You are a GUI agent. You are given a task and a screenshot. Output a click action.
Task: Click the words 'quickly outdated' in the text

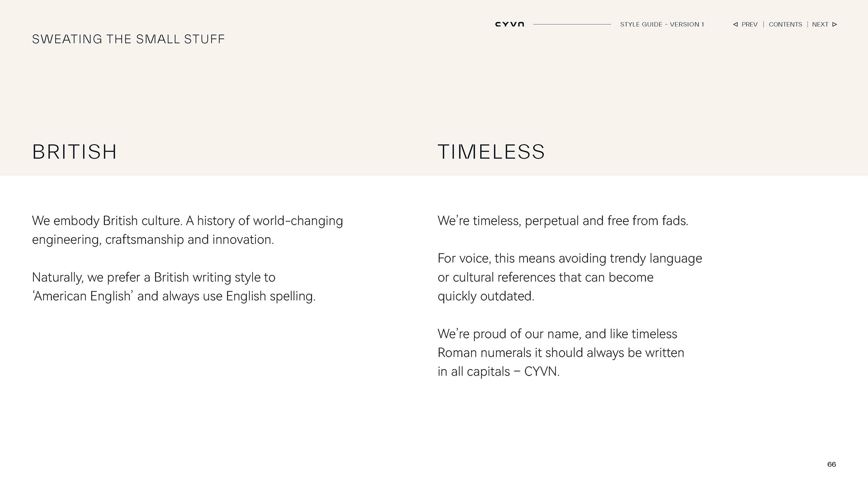point(486,296)
